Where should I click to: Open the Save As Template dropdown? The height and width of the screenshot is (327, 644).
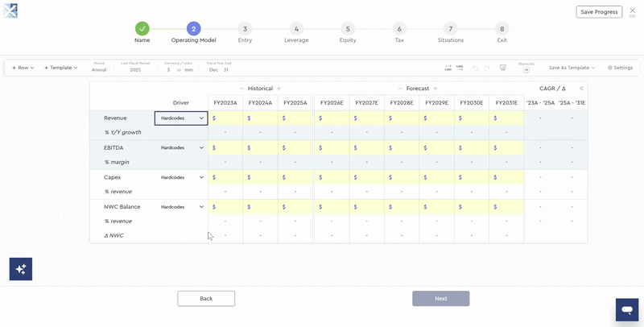point(572,68)
